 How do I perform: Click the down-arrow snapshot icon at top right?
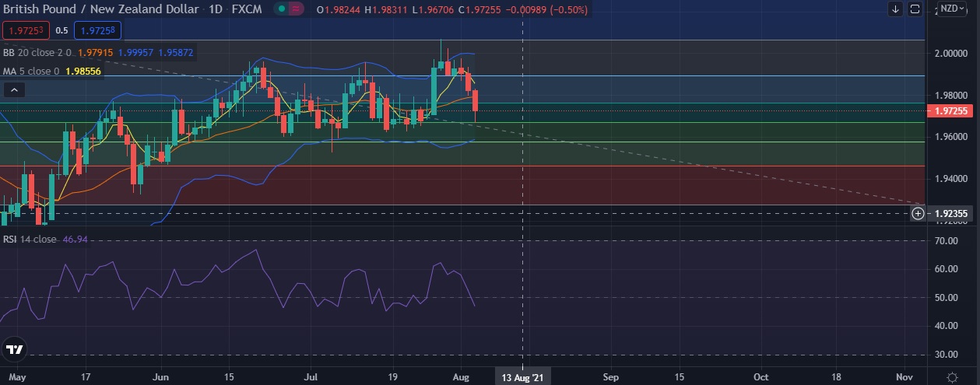point(896,9)
